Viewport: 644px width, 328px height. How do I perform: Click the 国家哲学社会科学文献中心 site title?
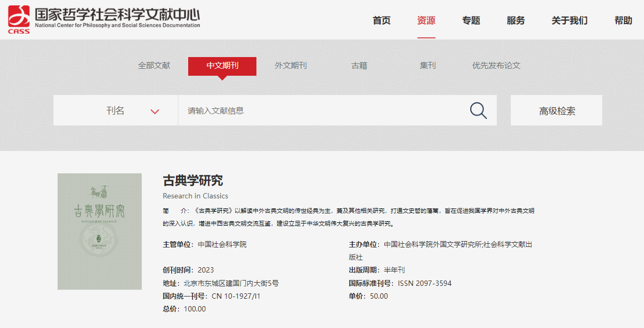(x=118, y=14)
